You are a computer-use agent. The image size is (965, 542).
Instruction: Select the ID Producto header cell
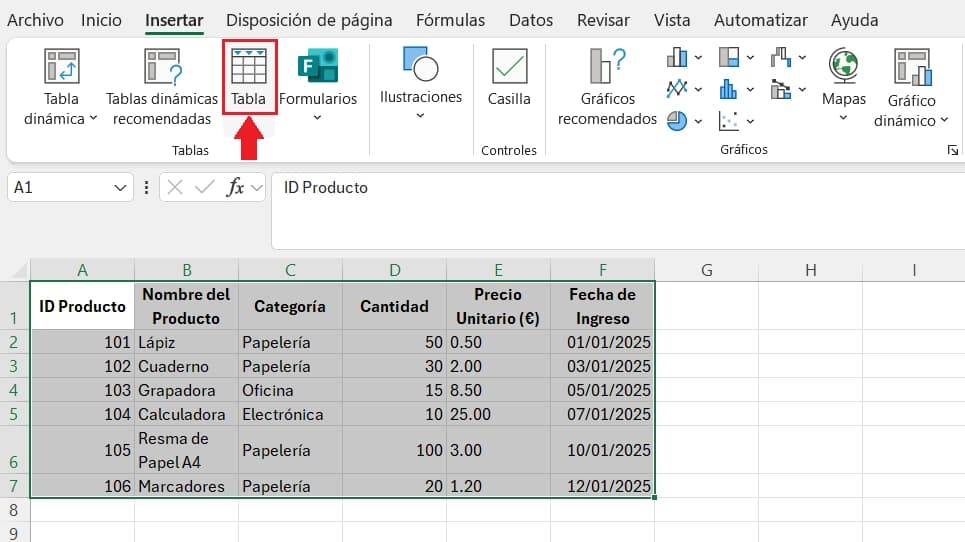coord(82,306)
